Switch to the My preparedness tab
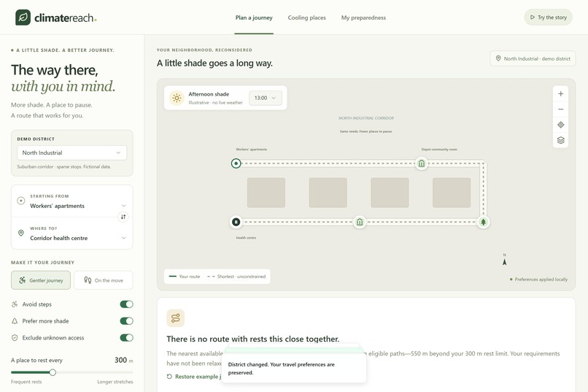Viewport: 588px width, 392px height. [363, 18]
